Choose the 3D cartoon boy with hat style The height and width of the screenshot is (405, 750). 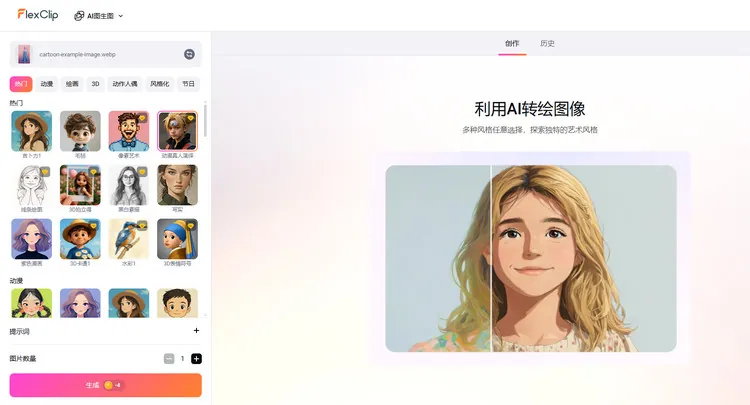click(x=80, y=239)
